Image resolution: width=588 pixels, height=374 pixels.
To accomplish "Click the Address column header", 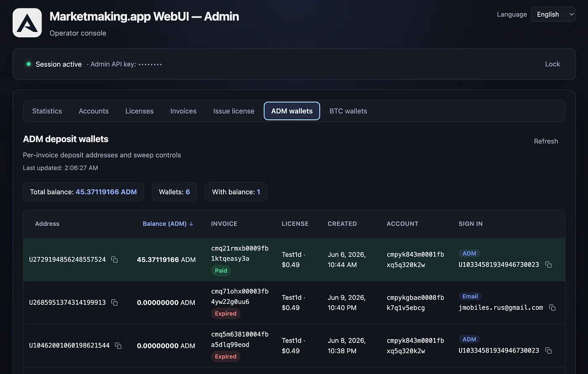I will point(47,224).
